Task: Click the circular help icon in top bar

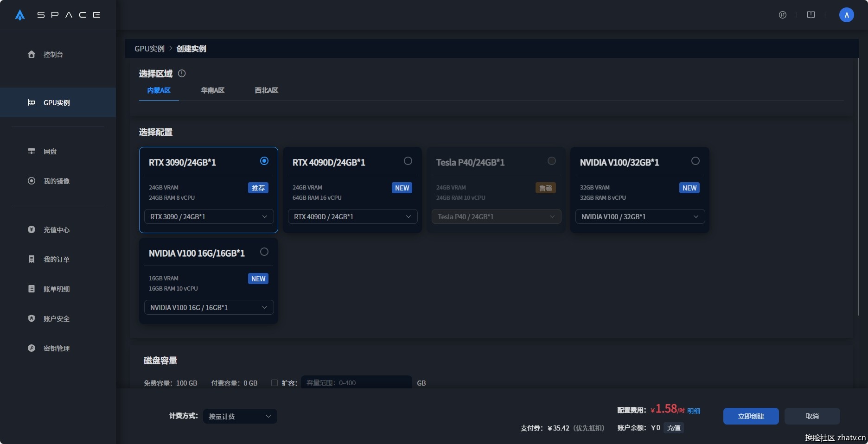Action: (x=783, y=15)
